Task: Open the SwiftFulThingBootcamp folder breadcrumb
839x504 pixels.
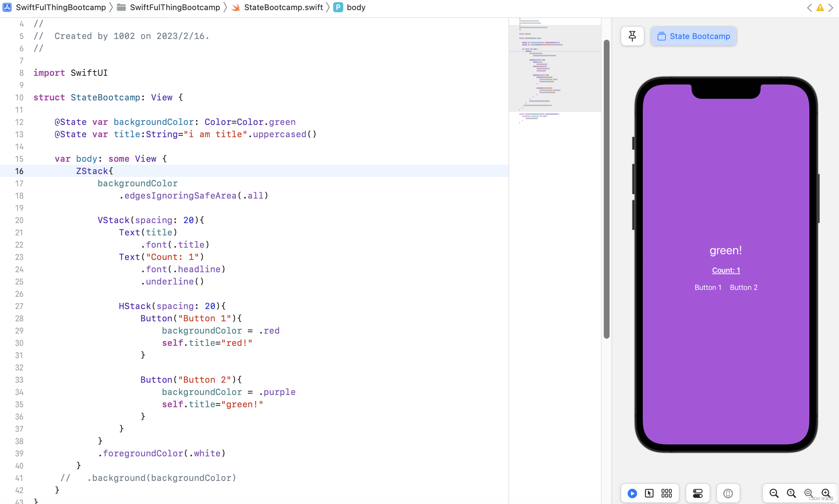Action: [x=175, y=8]
